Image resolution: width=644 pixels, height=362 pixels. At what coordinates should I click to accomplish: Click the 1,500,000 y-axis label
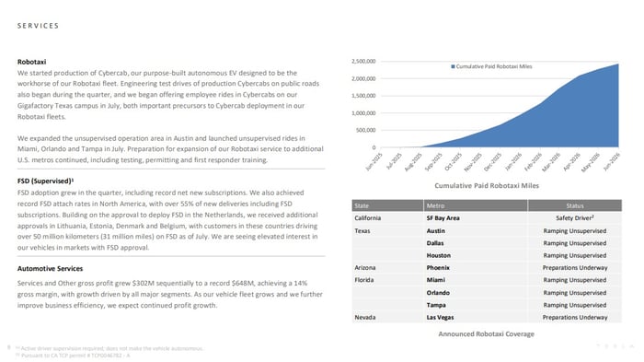pos(363,96)
